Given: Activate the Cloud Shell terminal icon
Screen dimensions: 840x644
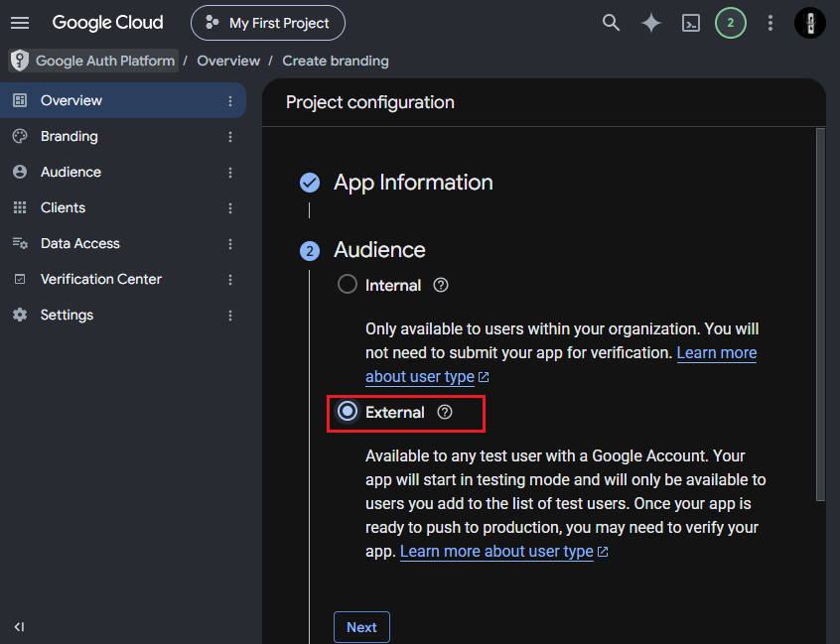Looking at the screenshot, I should [690, 23].
